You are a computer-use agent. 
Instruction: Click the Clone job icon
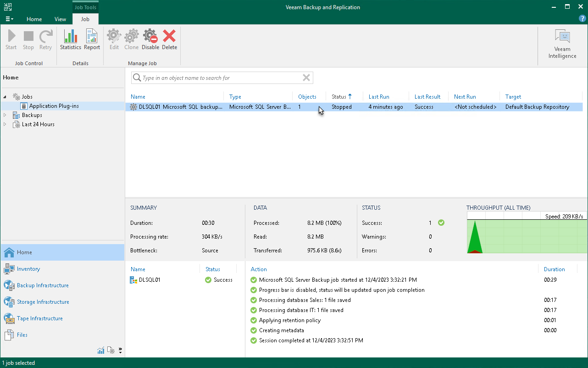132,36
